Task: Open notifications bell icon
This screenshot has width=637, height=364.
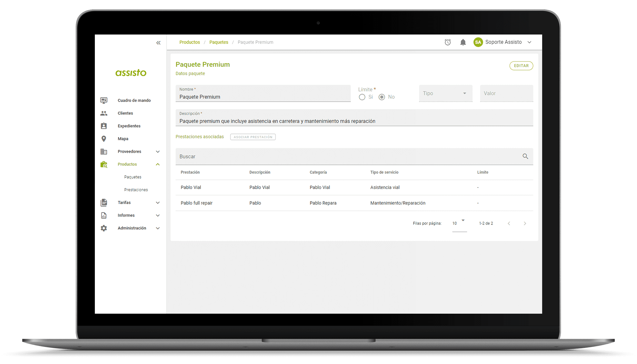Action: (x=463, y=42)
